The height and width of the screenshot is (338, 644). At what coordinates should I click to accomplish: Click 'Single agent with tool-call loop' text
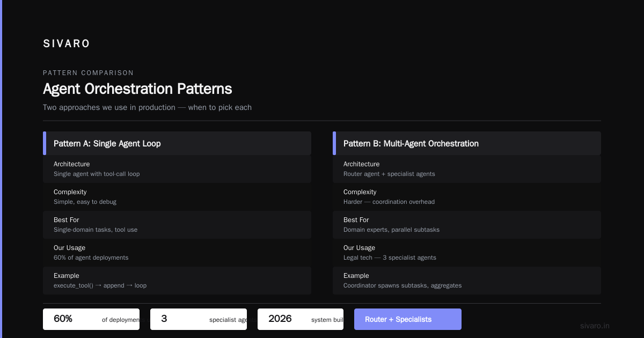pyautogui.click(x=97, y=174)
